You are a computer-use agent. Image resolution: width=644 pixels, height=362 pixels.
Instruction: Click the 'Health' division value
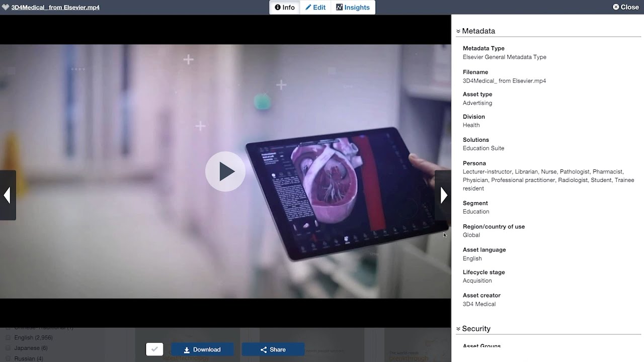click(471, 125)
